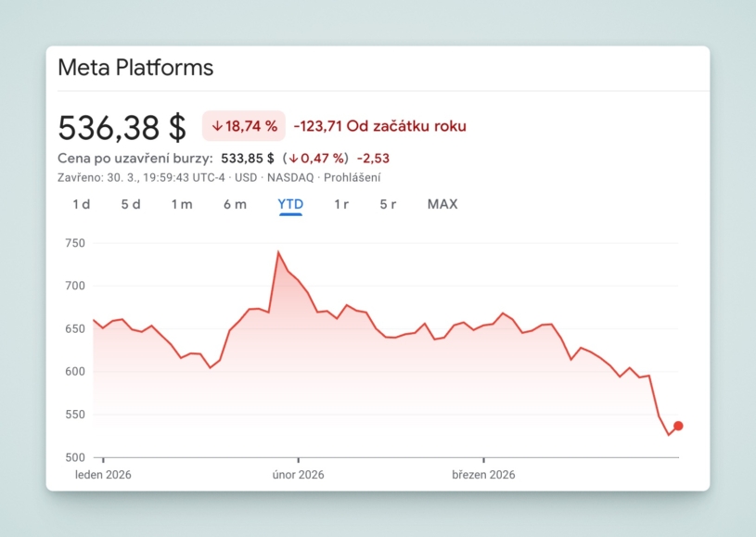Click the únor 2026 axis label
The width and height of the screenshot is (756, 537).
pos(298,474)
